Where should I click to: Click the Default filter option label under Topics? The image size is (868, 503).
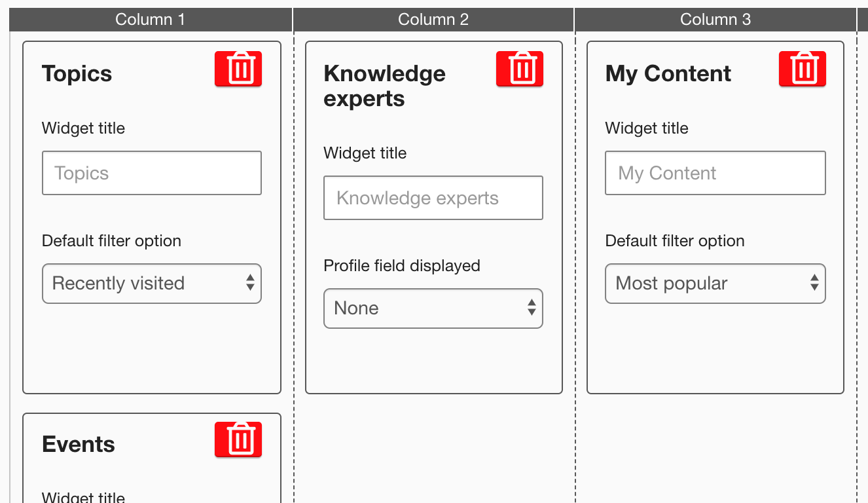click(x=111, y=241)
